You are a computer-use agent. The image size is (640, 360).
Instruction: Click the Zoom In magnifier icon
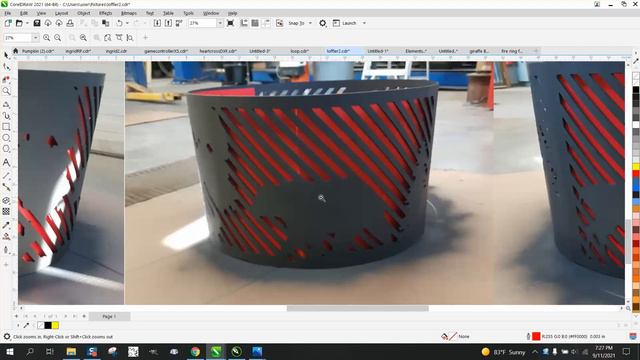point(47,38)
